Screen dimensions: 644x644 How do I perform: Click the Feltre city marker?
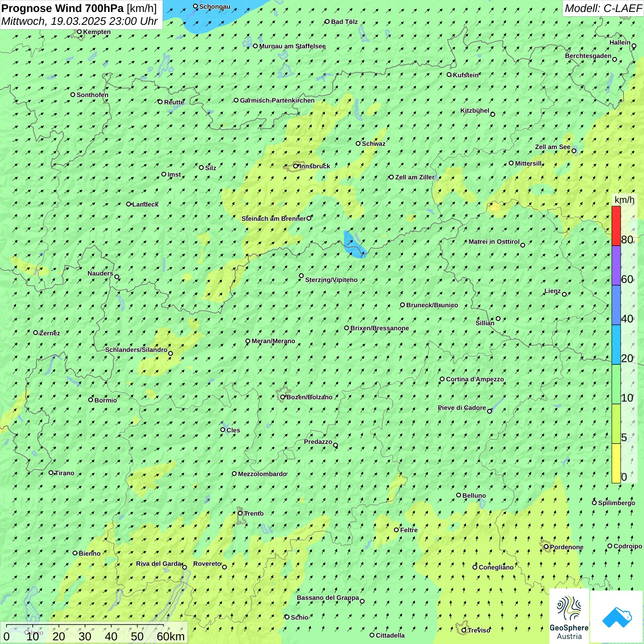tap(397, 530)
